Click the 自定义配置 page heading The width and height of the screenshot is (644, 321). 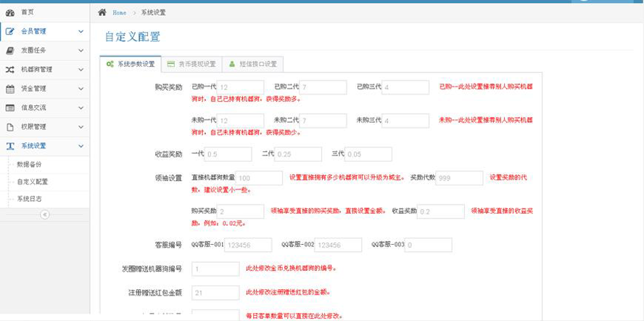132,37
